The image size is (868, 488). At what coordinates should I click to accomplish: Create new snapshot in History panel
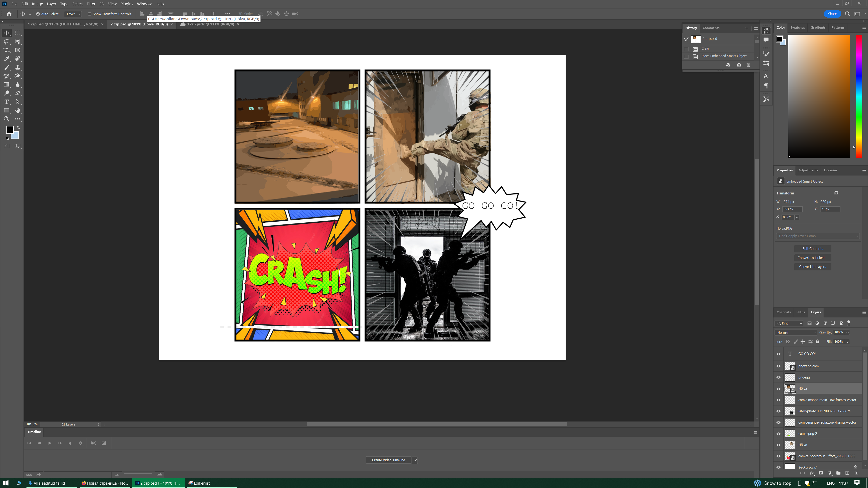[x=739, y=65]
